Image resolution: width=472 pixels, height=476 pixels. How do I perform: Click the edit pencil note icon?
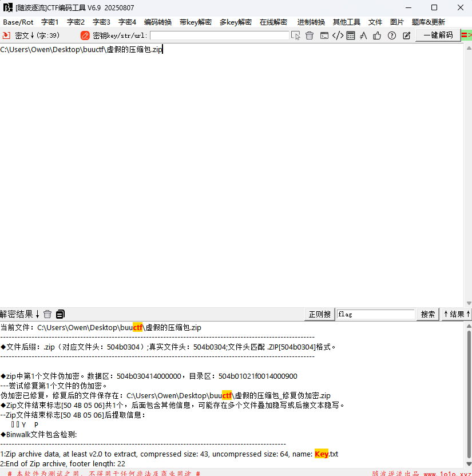point(406,35)
